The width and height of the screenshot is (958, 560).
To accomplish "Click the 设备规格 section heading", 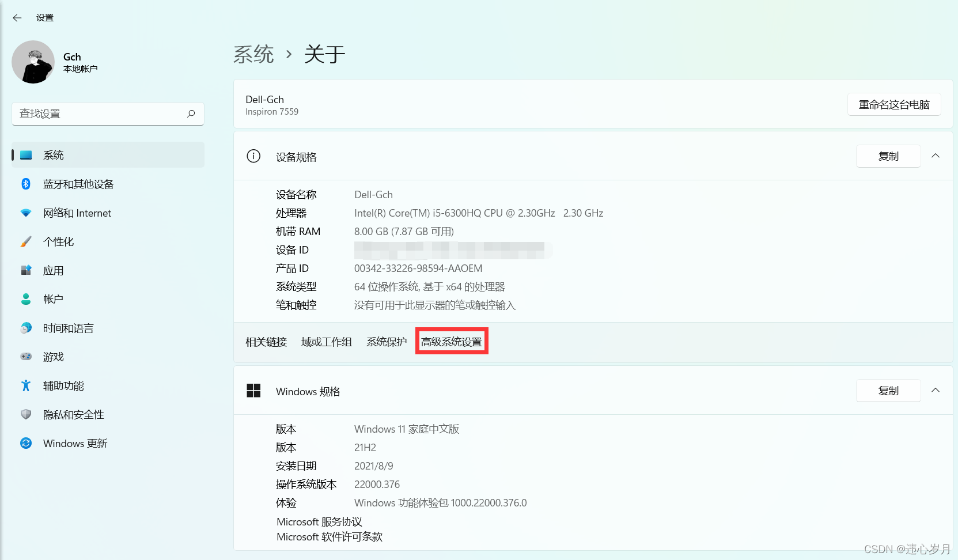I will pyautogui.click(x=296, y=157).
